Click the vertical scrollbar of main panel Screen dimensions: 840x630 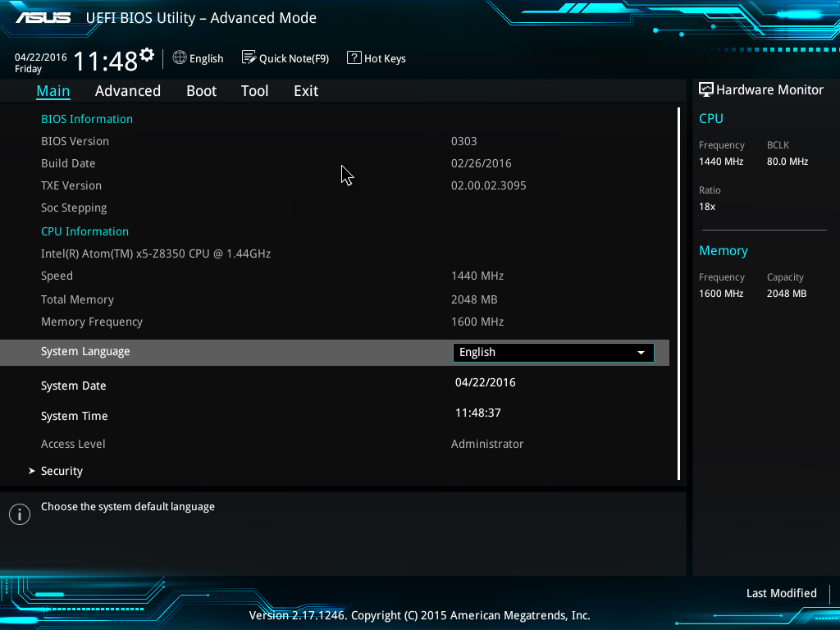point(678,294)
